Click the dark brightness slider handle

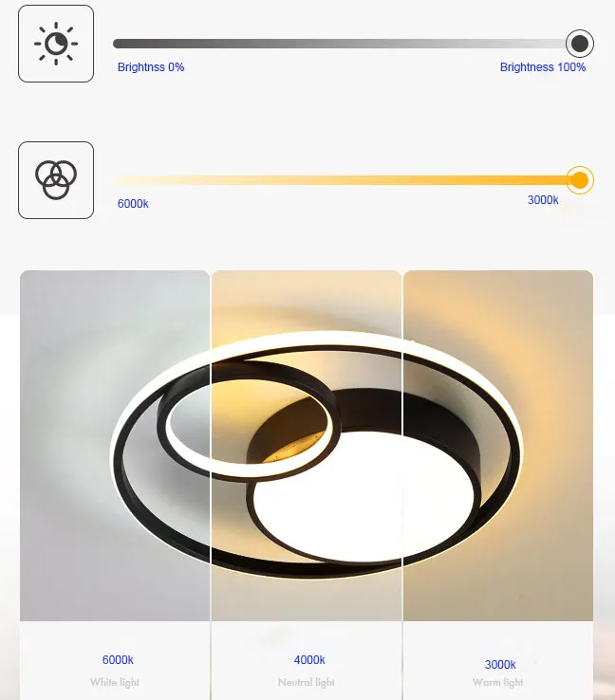click(580, 44)
